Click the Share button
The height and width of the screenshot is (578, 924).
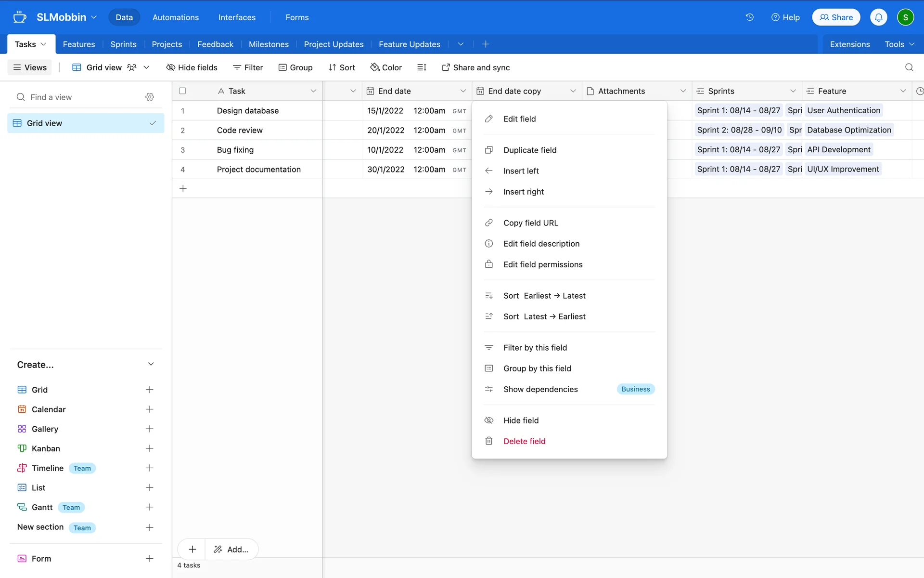pos(836,17)
